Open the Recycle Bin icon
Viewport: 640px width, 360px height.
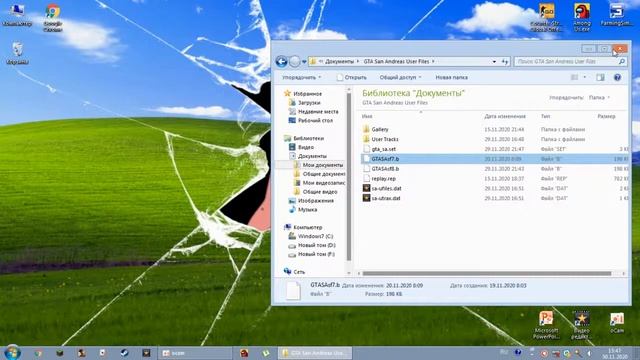point(17,53)
